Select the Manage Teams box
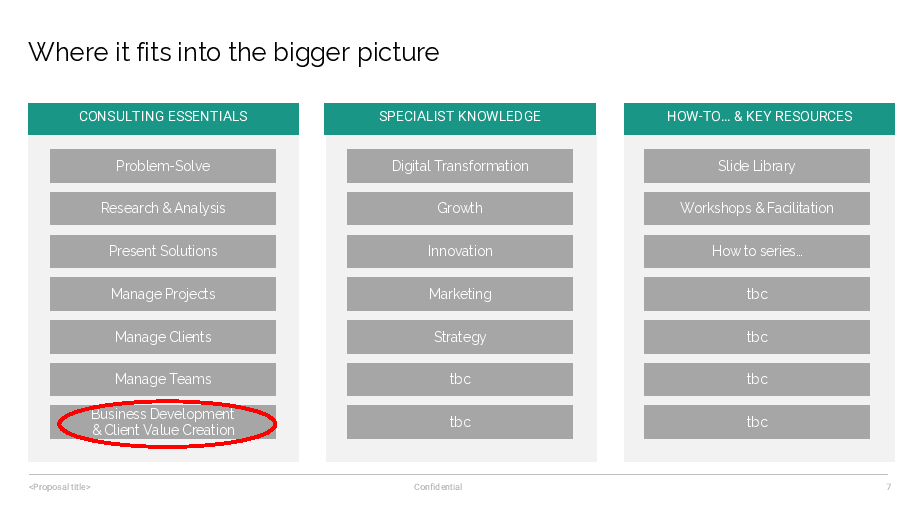The width and height of the screenshot is (920, 518). [x=163, y=379]
